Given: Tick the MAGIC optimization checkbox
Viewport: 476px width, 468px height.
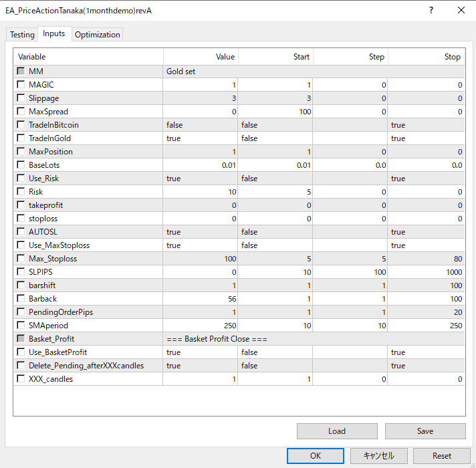Looking at the screenshot, I should click(x=21, y=85).
